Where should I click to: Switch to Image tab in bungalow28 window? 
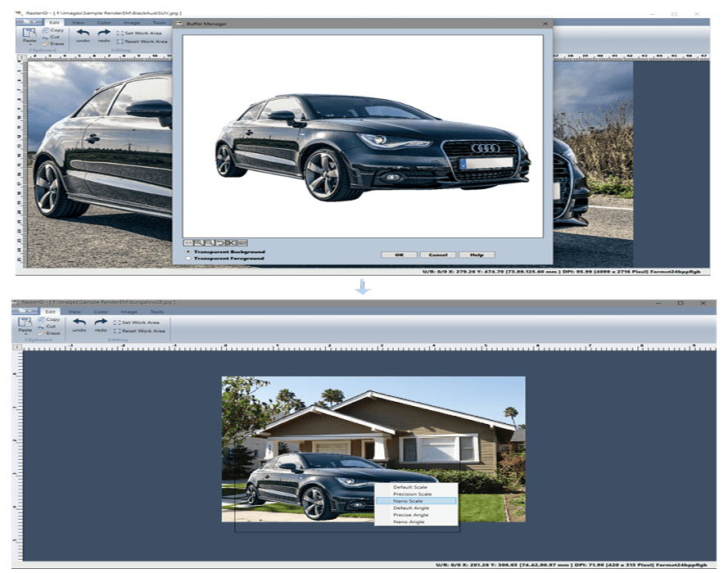129,312
